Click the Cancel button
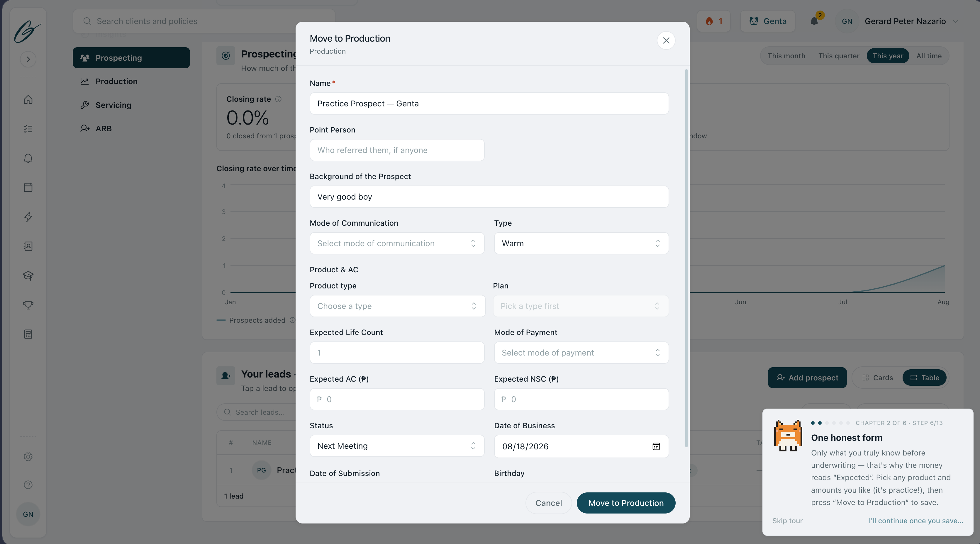Screen dimensions: 980x544 point(549,503)
